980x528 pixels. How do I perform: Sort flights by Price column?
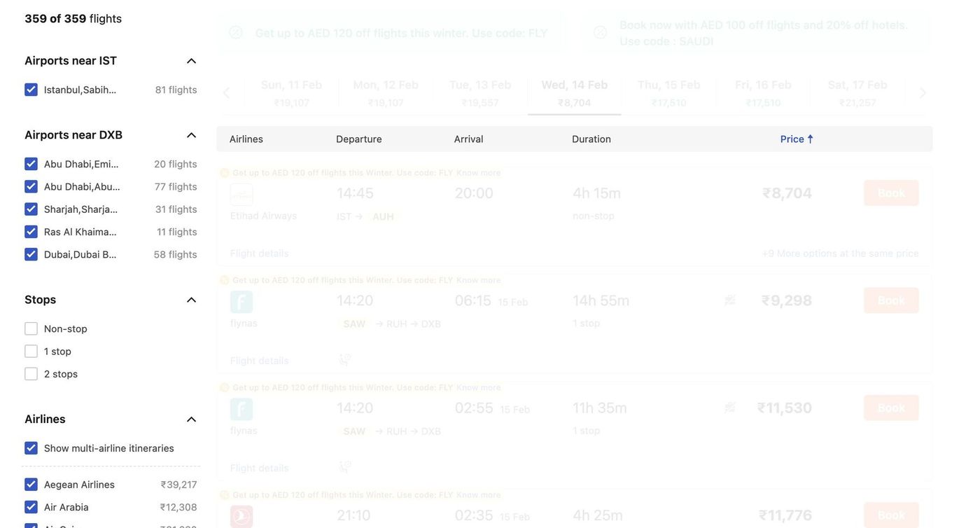(797, 139)
